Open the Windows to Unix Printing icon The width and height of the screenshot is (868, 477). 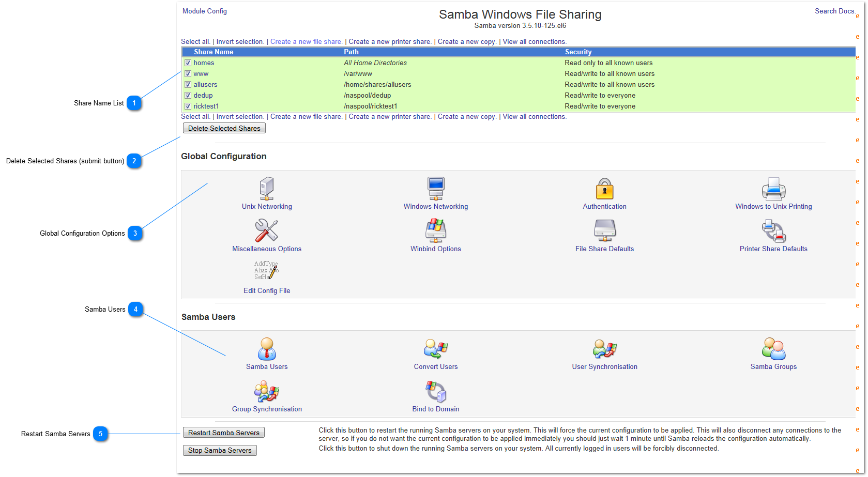(x=773, y=189)
